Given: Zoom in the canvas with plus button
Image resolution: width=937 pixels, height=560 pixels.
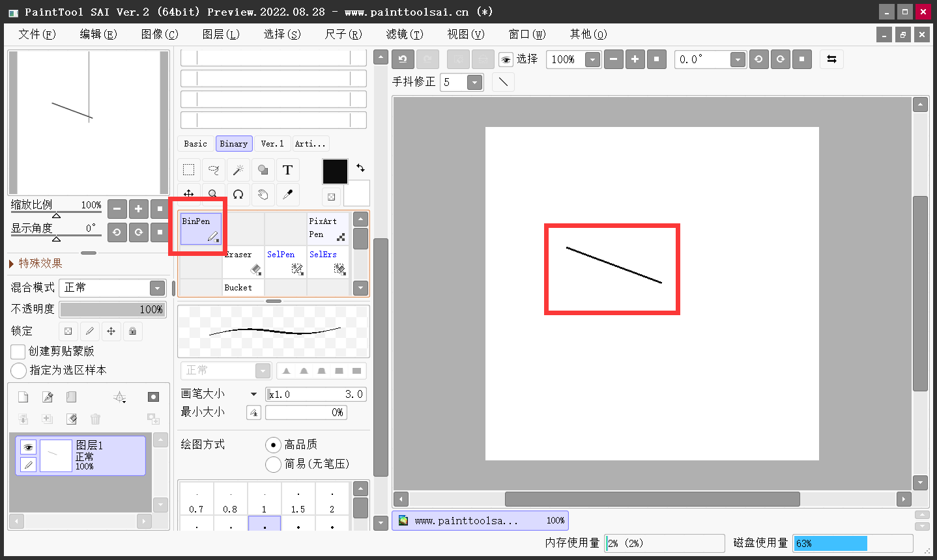Looking at the screenshot, I should tap(635, 59).
